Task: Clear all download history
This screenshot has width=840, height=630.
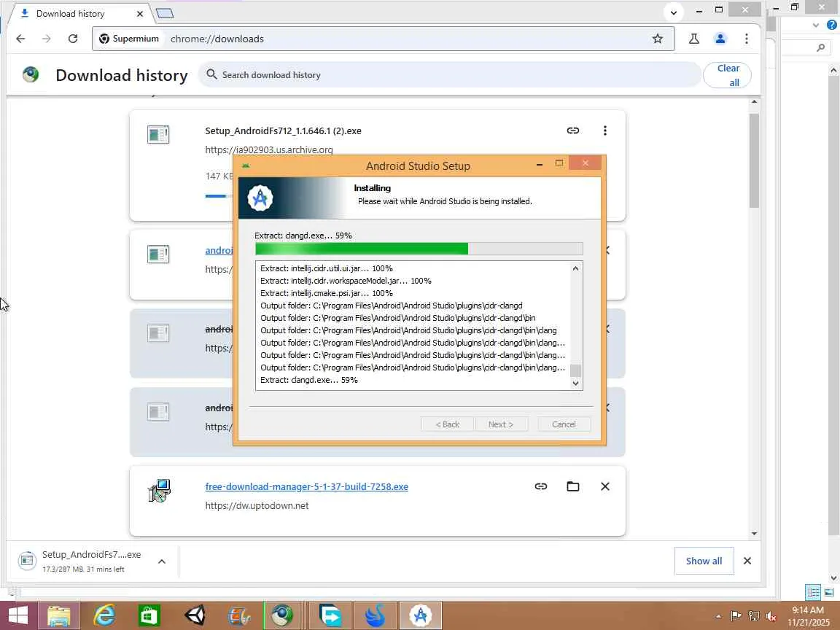Action: coord(728,75)
